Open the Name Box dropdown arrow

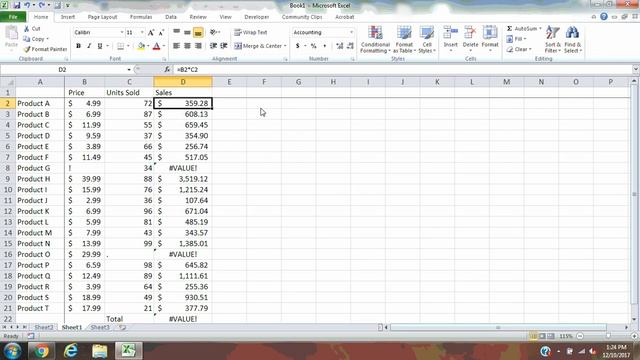click(x=129, y=70)
